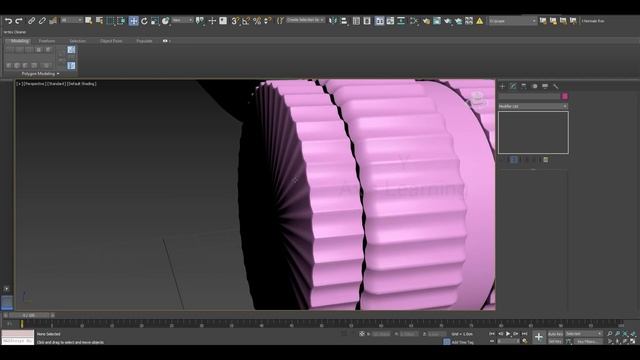Viewport: 640px width, 360px height.
Task: Switch to the Object Paint ribbon tab
Action: (111, 41)
